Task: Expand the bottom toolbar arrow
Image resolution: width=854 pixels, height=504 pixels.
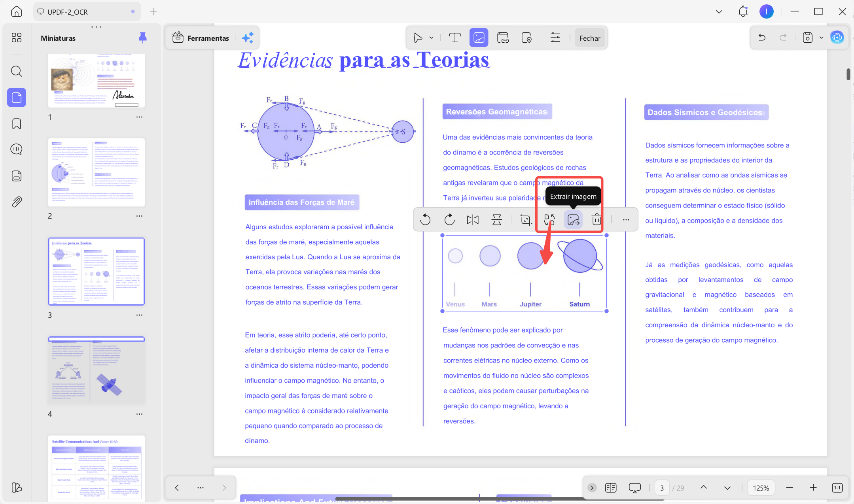Action: coord(592,488)
